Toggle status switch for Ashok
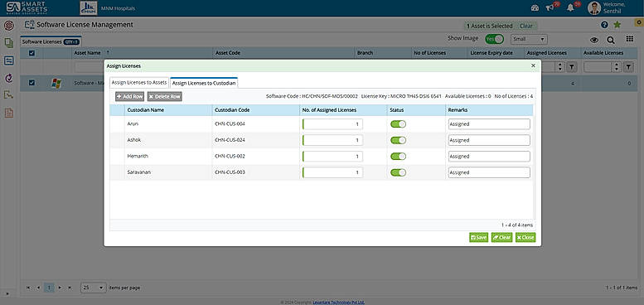This screenshot has height=305, width=644. pos(398,140)
